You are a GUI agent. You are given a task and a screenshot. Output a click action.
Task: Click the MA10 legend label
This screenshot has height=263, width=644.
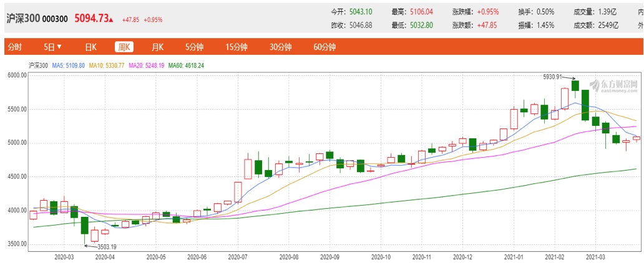tap(107, 65)
